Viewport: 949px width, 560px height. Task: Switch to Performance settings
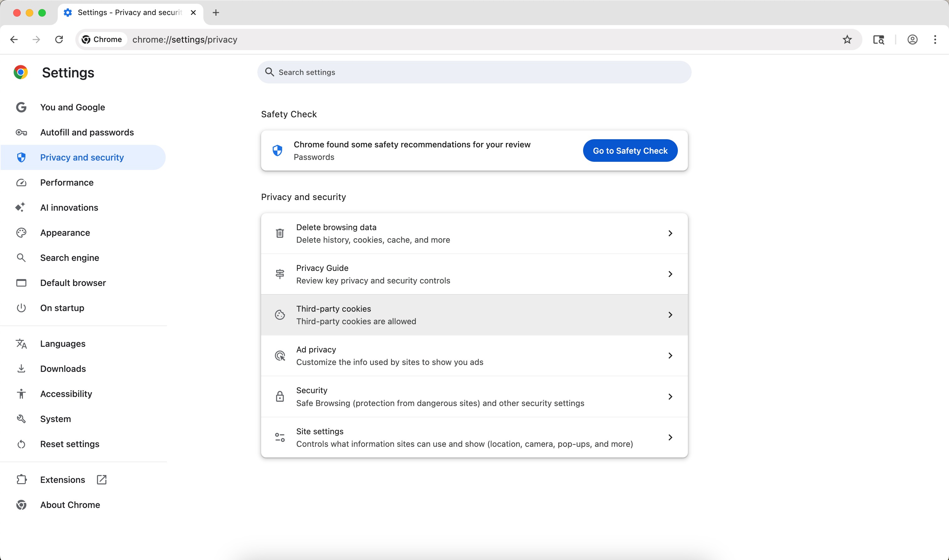click(x=67, y=182)
